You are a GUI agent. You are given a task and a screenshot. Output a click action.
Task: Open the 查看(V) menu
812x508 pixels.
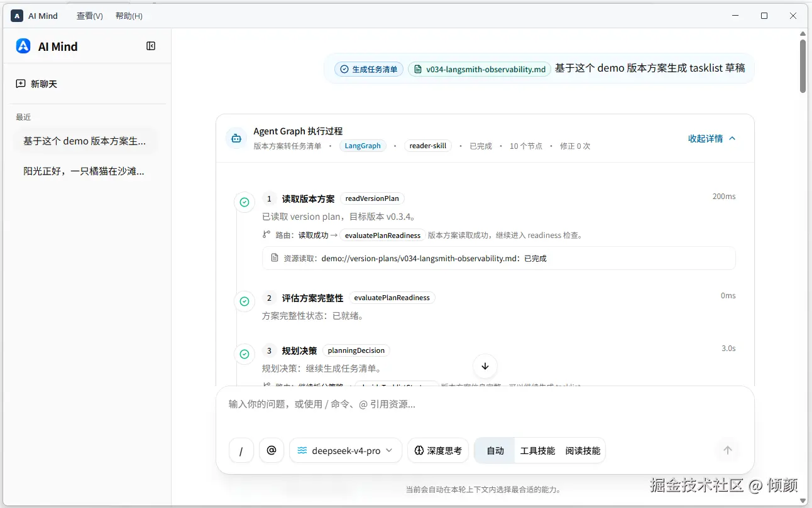(x=90, y=16)
